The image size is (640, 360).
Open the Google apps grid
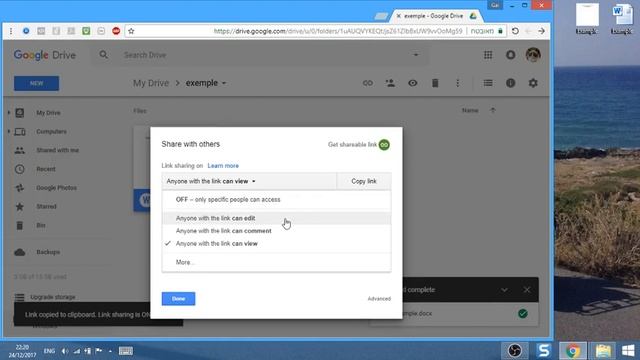pyautogui.click(x=488, y=55)
